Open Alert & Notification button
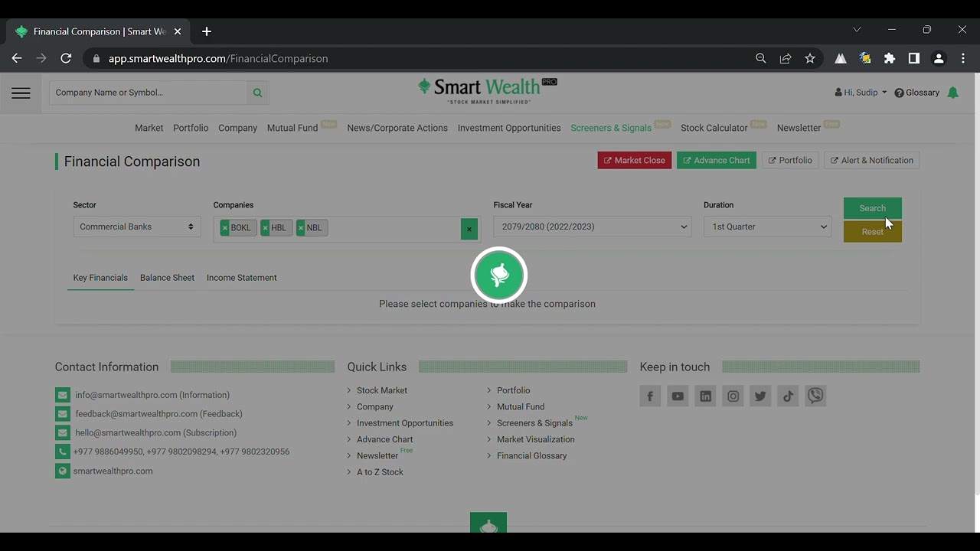 [x=872, y=161]
